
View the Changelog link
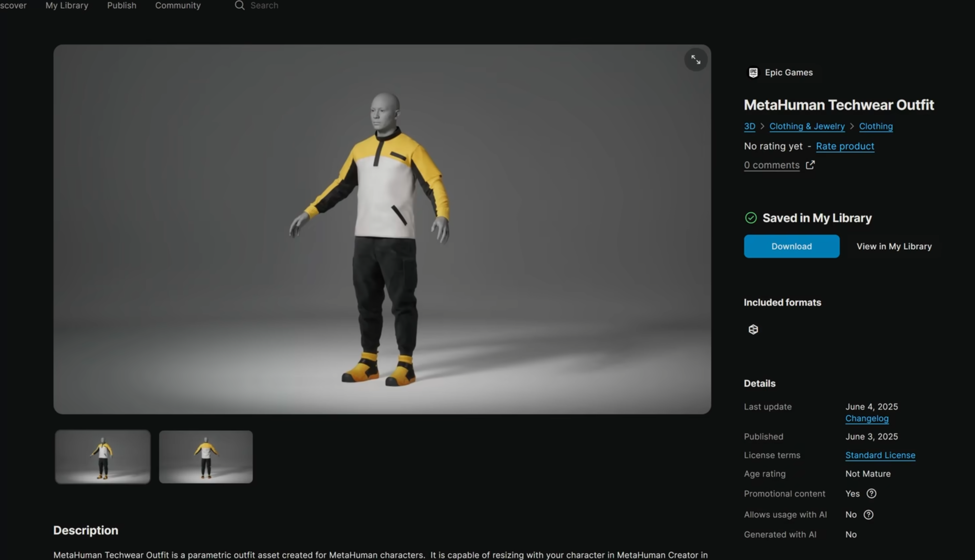867,419
